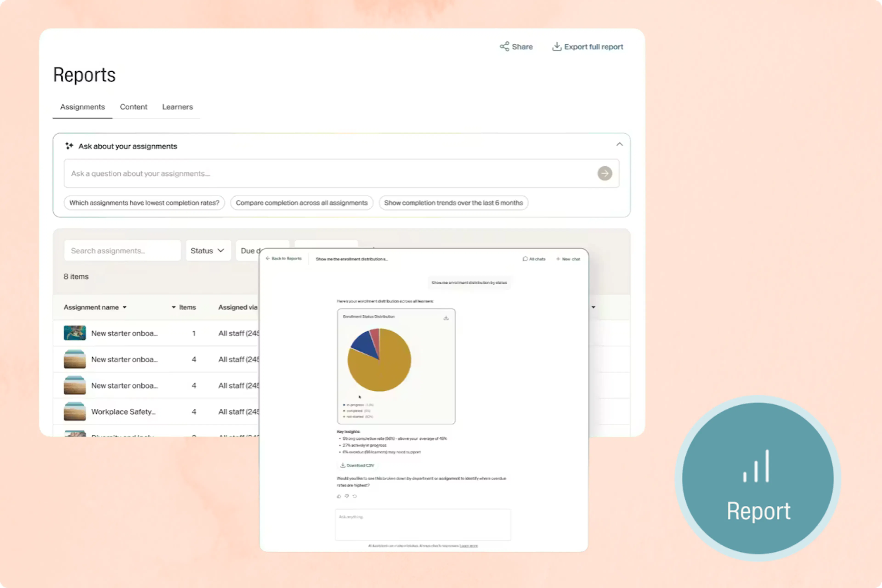Sort by the Items column
The image size is (882, 588).
[x=184, y=307]
